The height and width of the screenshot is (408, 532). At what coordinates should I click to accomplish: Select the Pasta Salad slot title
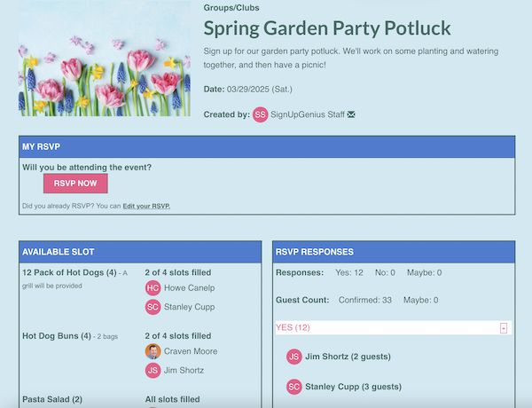[x=52, y=399]
